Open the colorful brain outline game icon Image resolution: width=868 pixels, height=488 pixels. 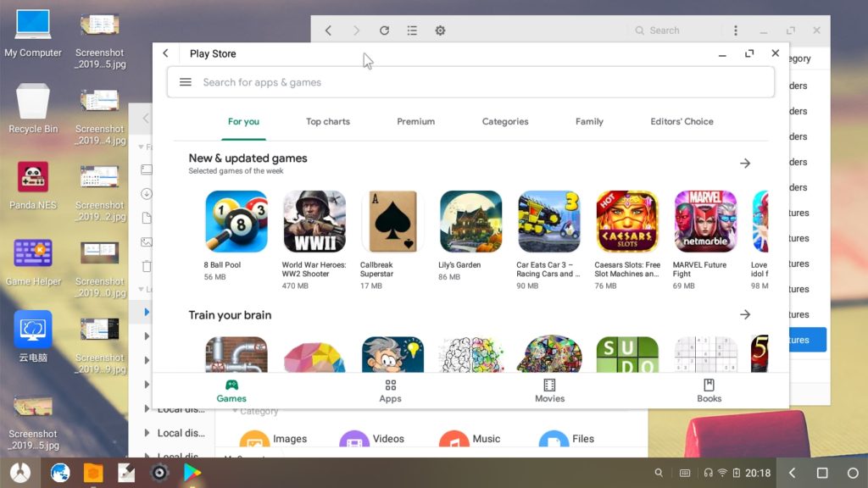point(470,355)
